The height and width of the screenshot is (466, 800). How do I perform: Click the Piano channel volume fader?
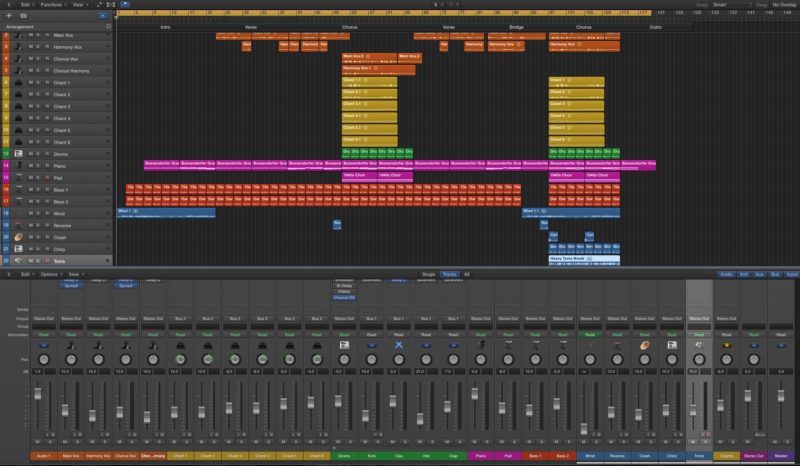pyautogui.click(x=475, y=394)
